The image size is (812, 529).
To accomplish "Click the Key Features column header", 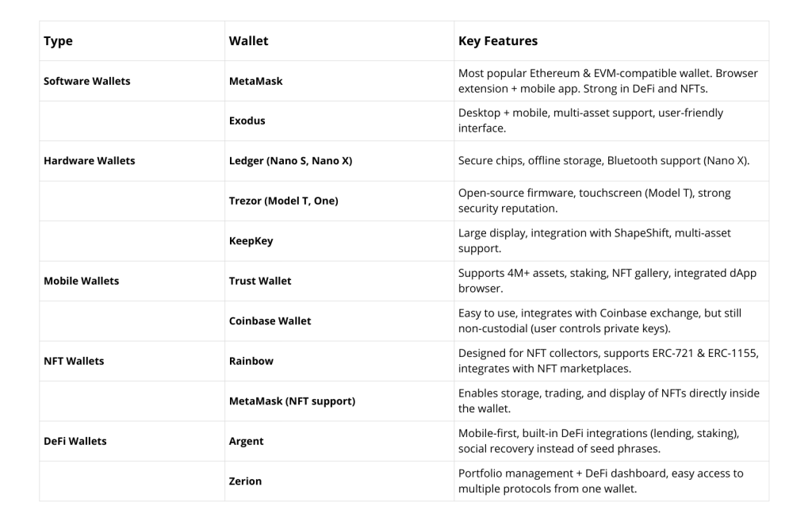I will [498, 41].
